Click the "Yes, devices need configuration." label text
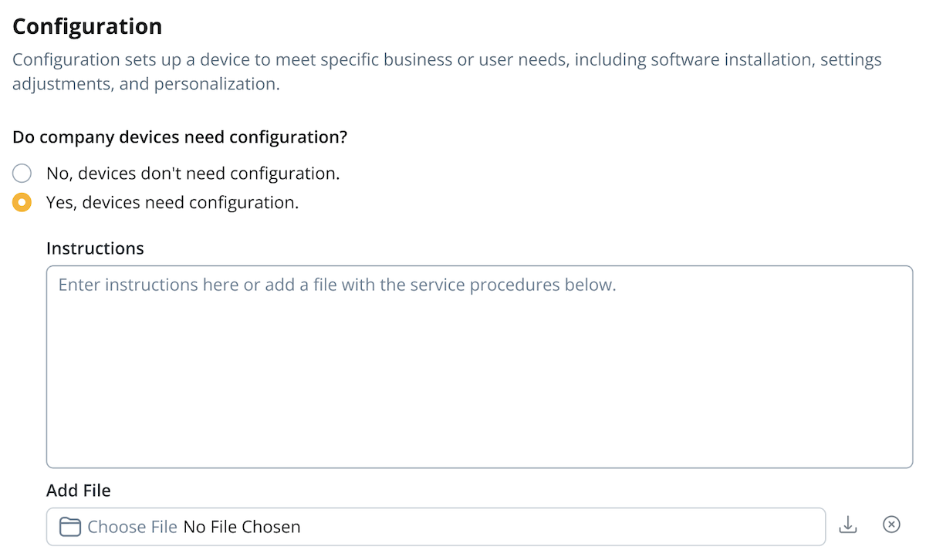The image size is (926, 560). pos(172,203)
